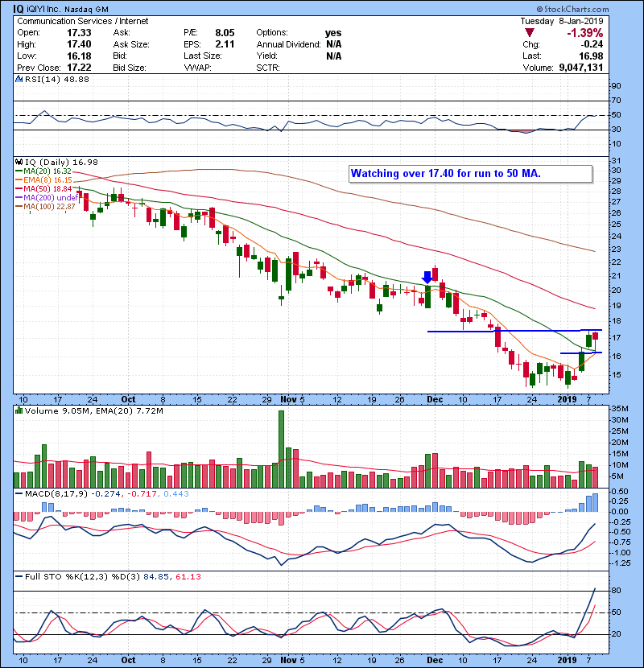
Task: Click the EPS value 2.11
Action: (x=225, y=44)
